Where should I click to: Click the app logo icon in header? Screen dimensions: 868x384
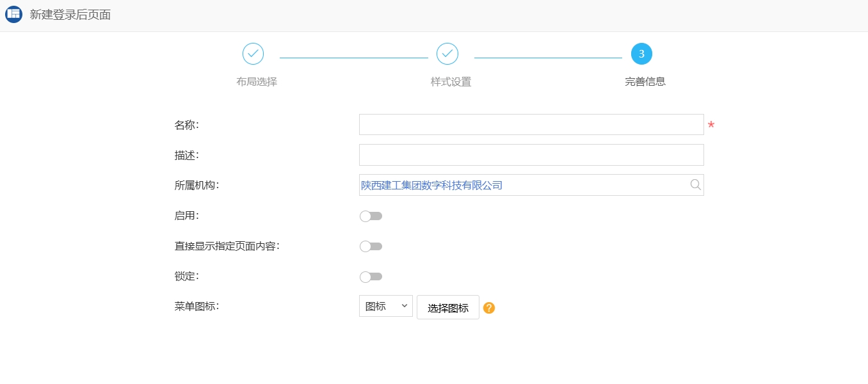point(13,15)
